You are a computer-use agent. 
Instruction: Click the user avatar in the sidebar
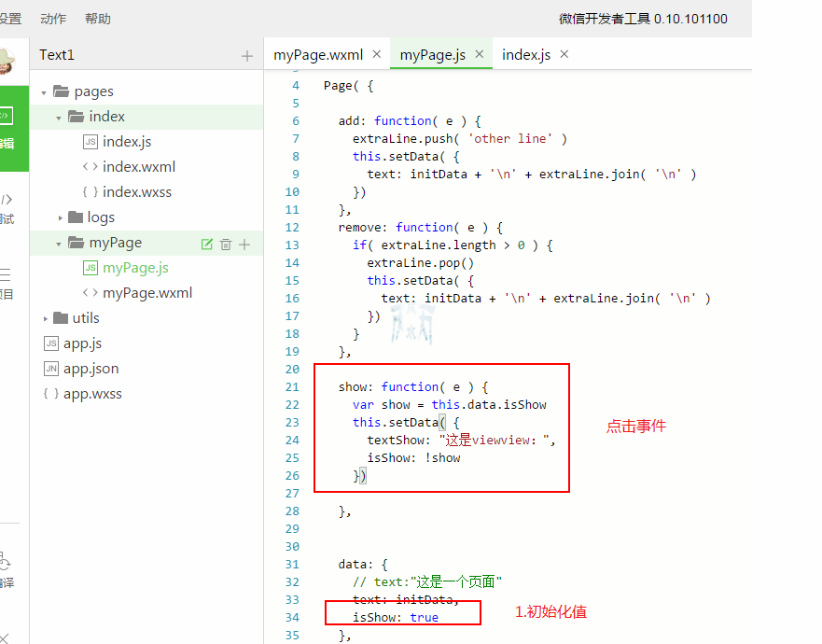coord(7,60)
